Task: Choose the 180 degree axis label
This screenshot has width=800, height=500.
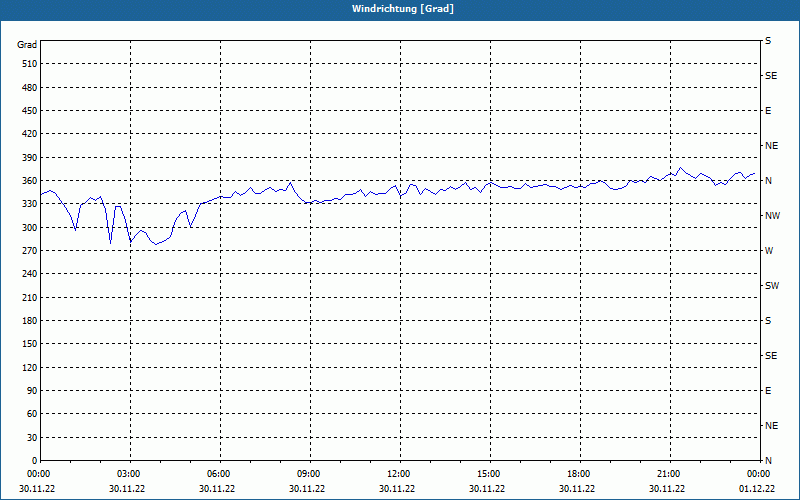Action: pos(30,321)
